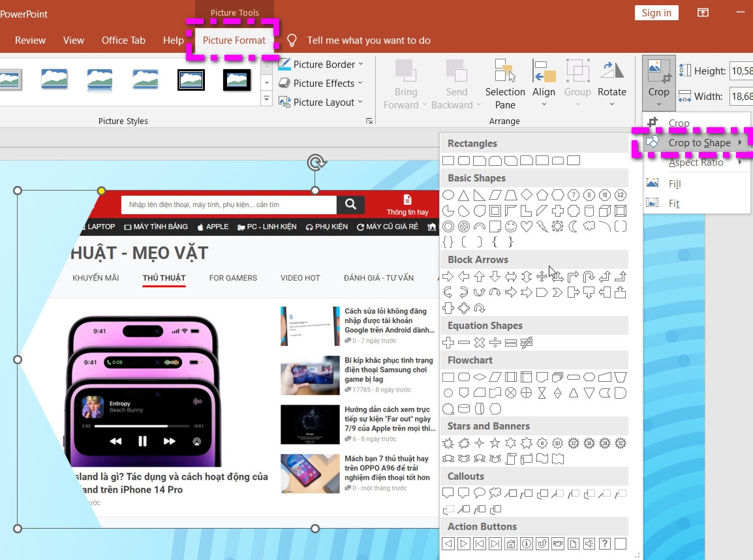The width and height of the screenshot is (753, 560).
Task: Open the Picture Effects menu
Action: 321,83
